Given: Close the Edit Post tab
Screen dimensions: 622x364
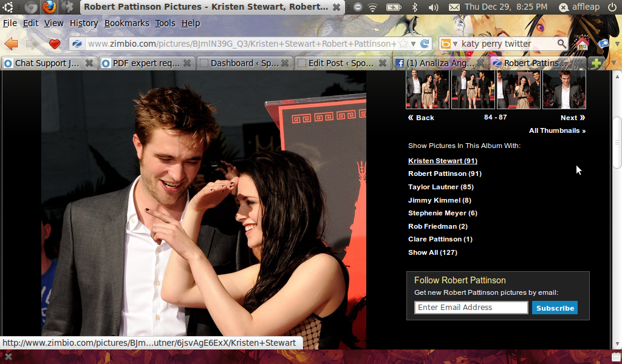Looking at the screenshot, I should click(x=383, y=63).
